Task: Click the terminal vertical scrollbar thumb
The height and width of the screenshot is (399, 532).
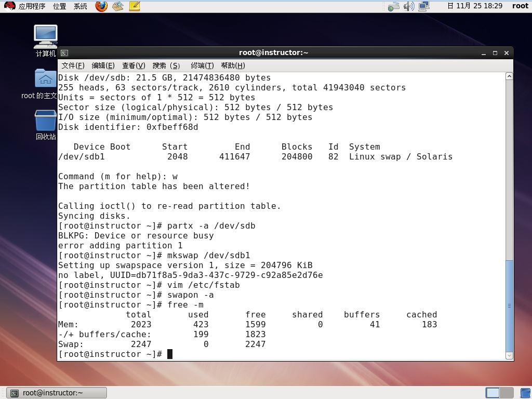Action: pyautogui.click(x=509, y=306)
